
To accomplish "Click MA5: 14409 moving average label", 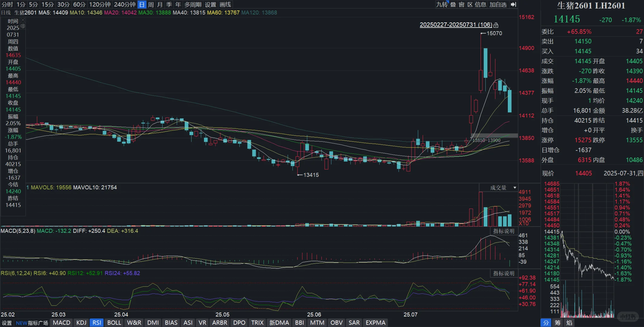I will 53,13.
